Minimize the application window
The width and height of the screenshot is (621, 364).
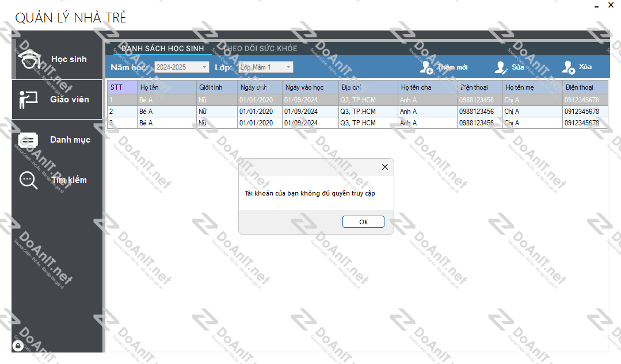[x=596, y=6]
